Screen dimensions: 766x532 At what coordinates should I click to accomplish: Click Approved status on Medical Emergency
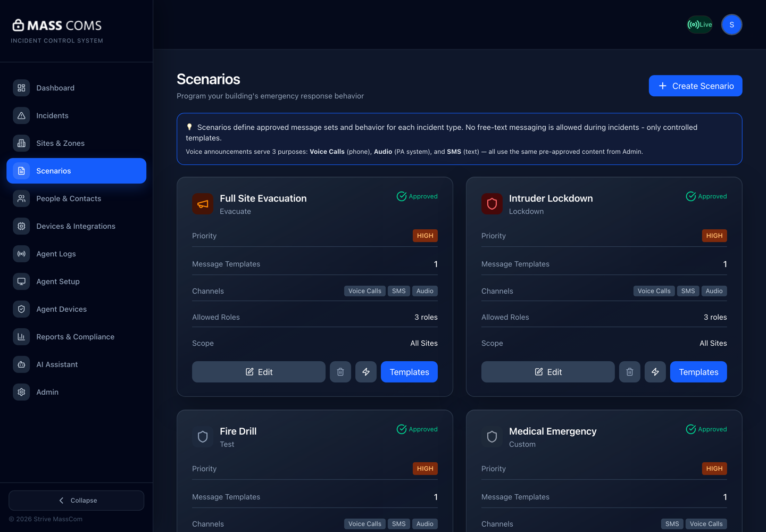(x=706, y=429)
